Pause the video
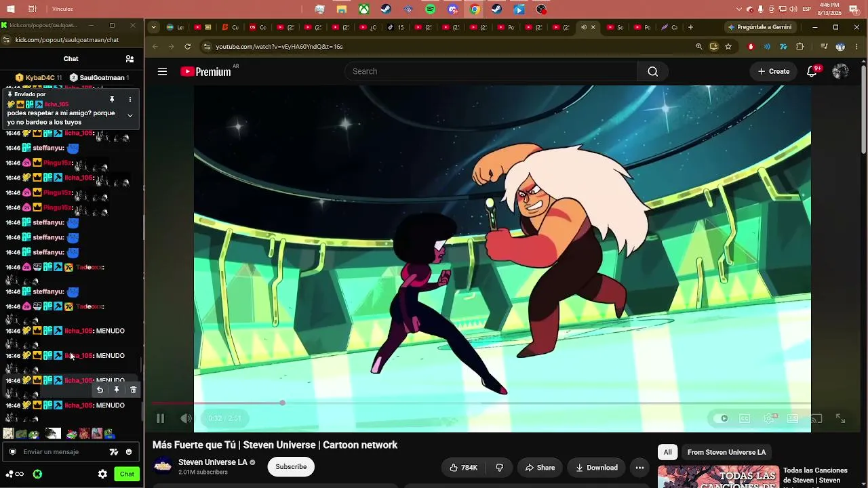 pyautogui.click(x=160, y=418)
